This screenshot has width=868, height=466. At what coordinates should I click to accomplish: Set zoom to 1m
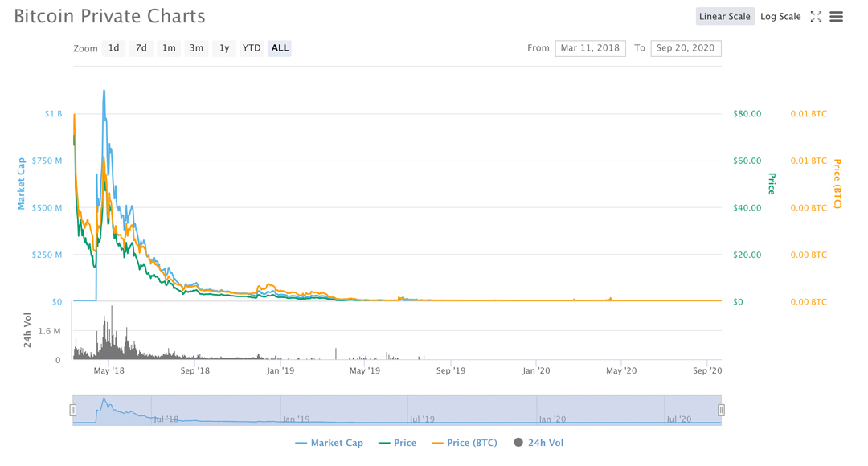click(169, 48)
